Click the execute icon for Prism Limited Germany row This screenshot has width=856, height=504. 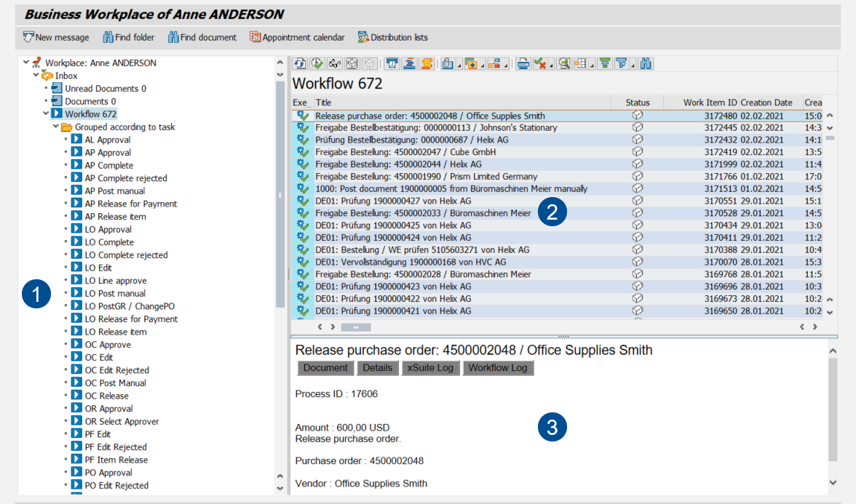[303, 177]
